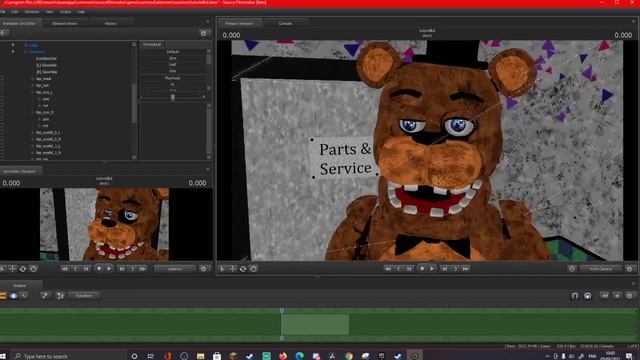
Task: Open the timeline gear settings
Action: click(x=629, y=296)
